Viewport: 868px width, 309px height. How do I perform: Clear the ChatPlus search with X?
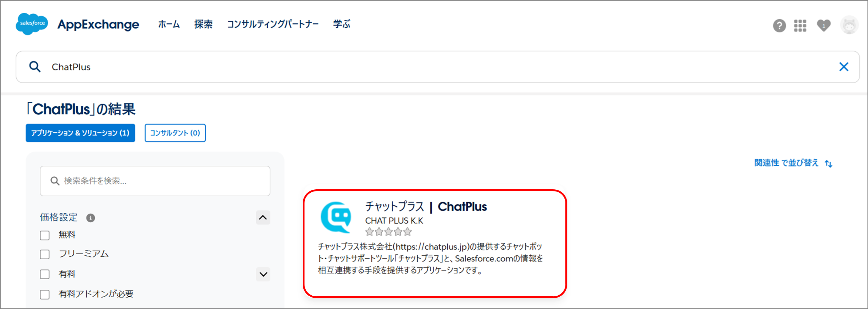coord(843,67)
